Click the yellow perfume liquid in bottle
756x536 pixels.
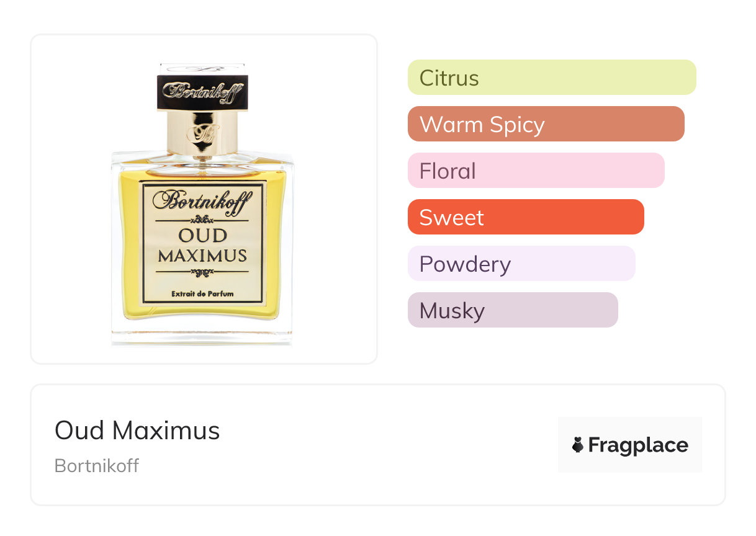pos(126,248)
